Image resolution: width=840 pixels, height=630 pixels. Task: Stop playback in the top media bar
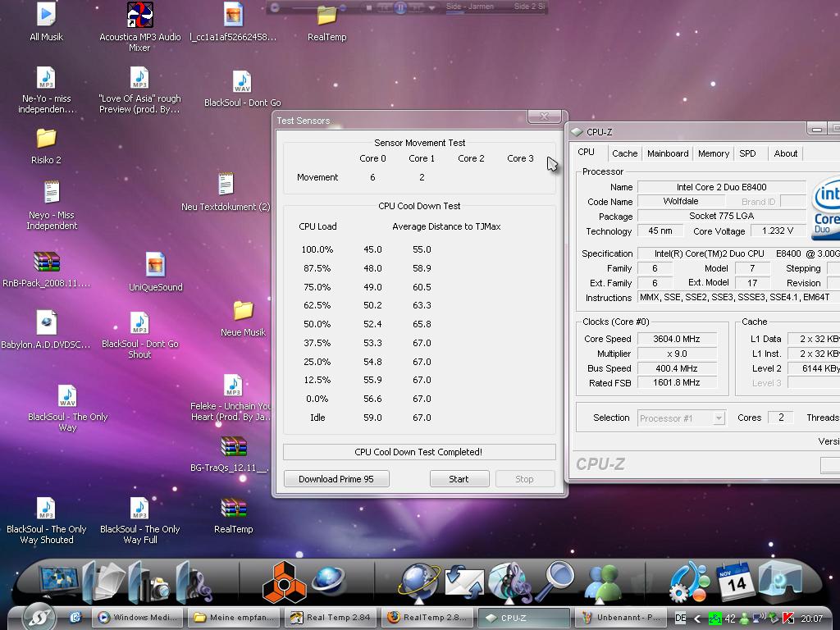[369, 7]
